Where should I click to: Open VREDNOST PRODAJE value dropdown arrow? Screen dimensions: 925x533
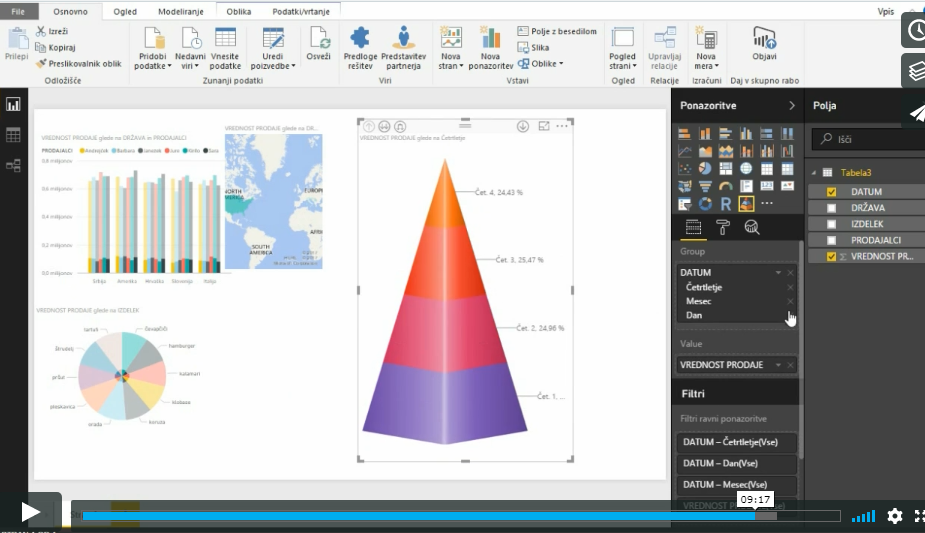778,365
